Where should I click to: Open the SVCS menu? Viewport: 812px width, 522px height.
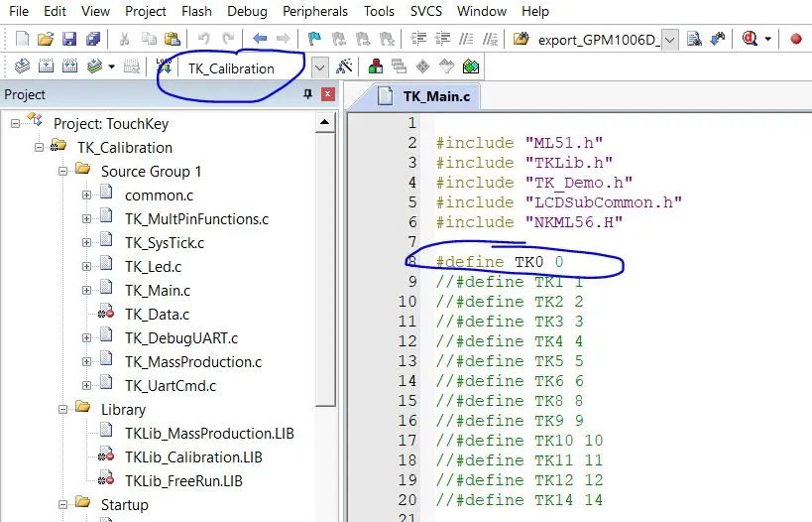coord(426,11)
